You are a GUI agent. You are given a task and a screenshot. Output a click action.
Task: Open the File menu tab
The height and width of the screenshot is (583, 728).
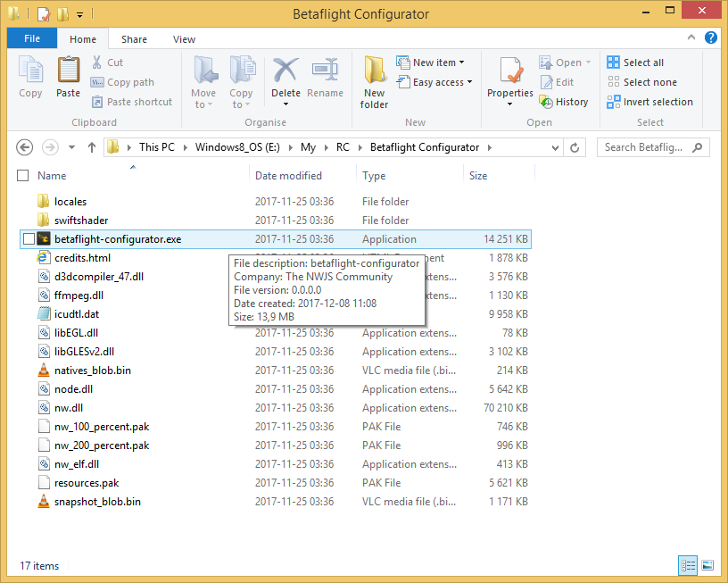point(32,38)
